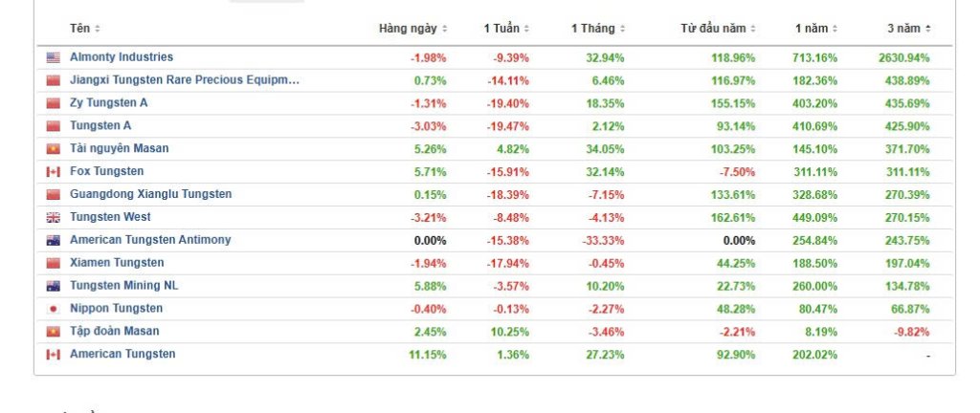Click the China flag beside Xiamen Tungsten
The width and height of the screenshot is (980, 413).
point(54,263)
